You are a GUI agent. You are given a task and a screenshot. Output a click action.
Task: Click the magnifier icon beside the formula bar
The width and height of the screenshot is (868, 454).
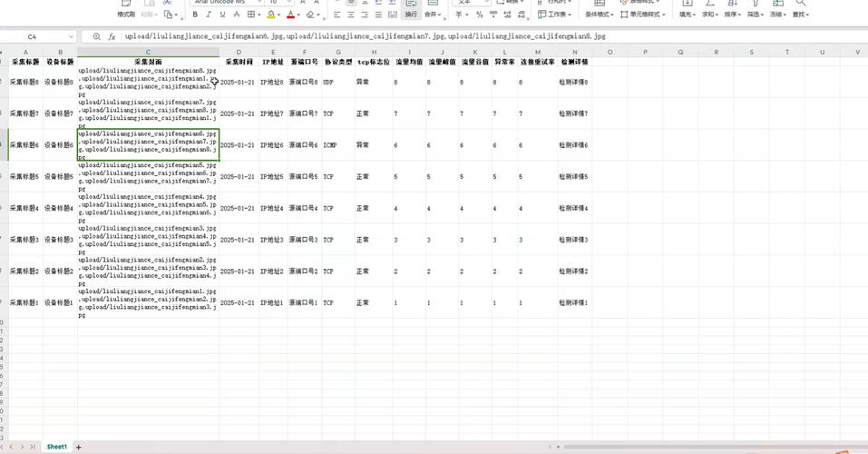96,36
